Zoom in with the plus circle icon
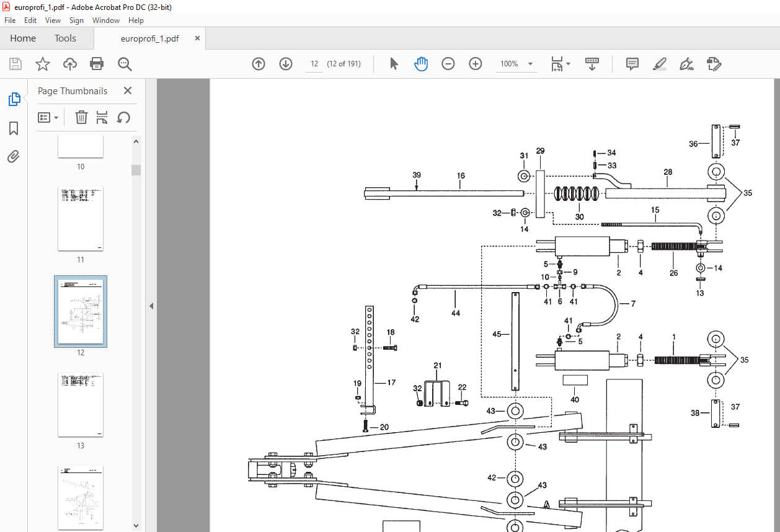Screen dimensions: 780x532 476,64
